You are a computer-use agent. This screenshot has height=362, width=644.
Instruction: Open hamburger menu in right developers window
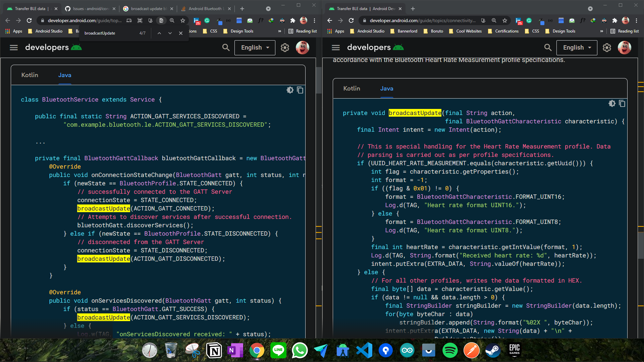coord(336,48)
